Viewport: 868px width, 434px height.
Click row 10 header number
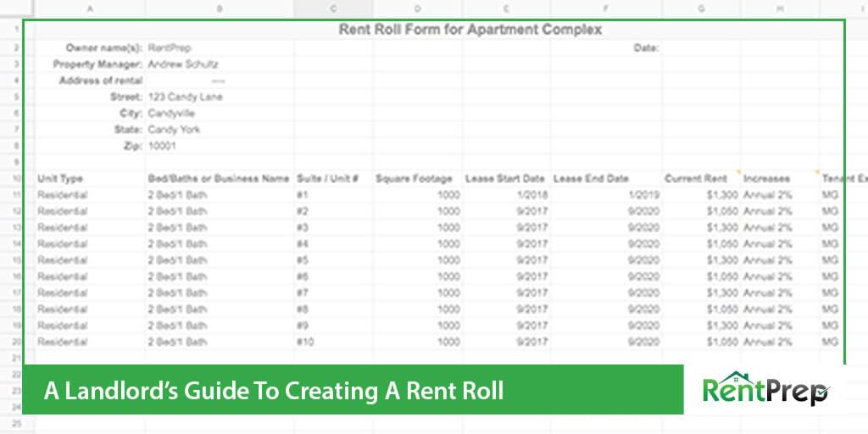[x=16, y=179]
